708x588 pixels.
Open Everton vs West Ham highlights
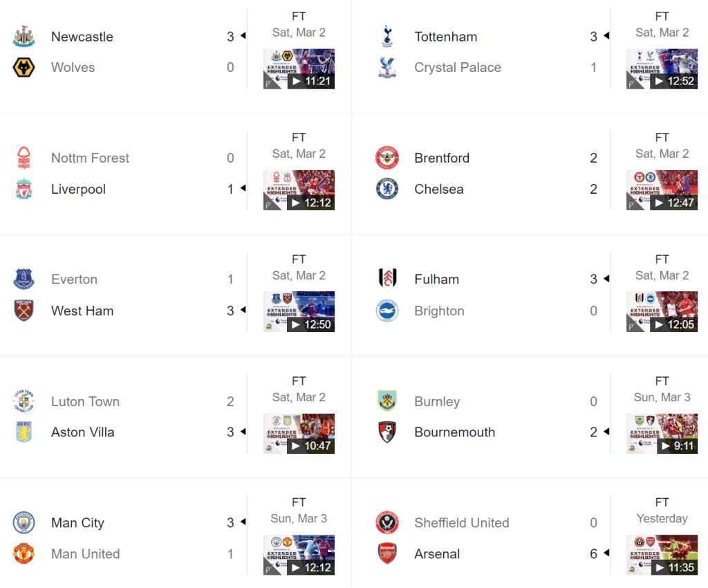click(299, 312)
